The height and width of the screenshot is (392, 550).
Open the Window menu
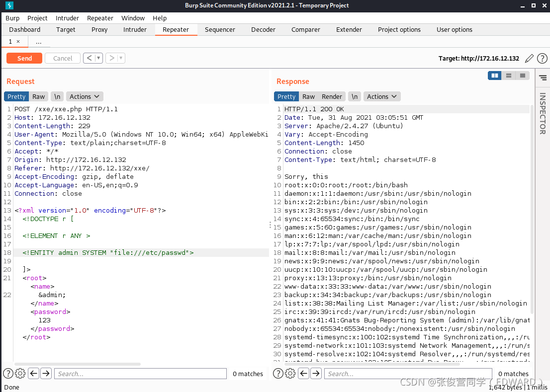click(133, 18)
